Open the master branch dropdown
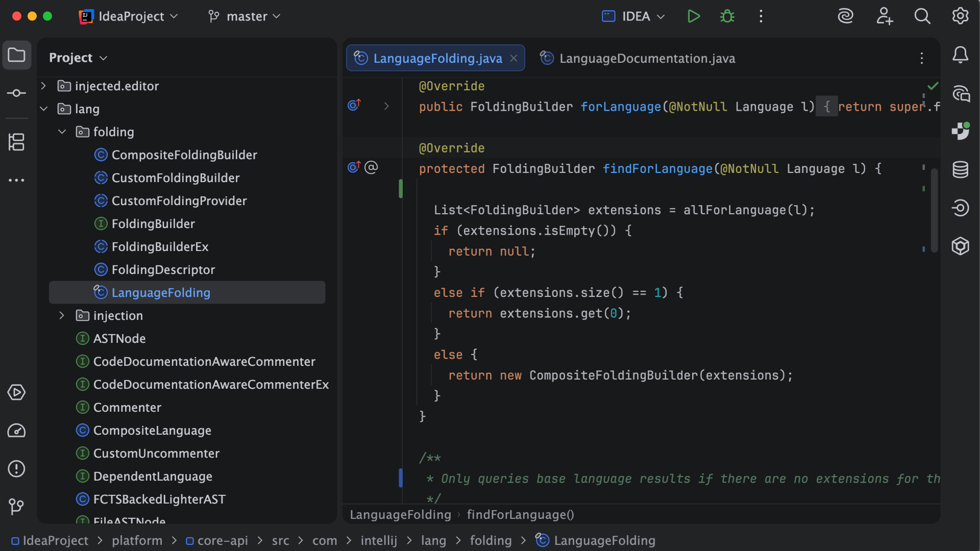Viewport: 980px width, 551px height. 244,16
